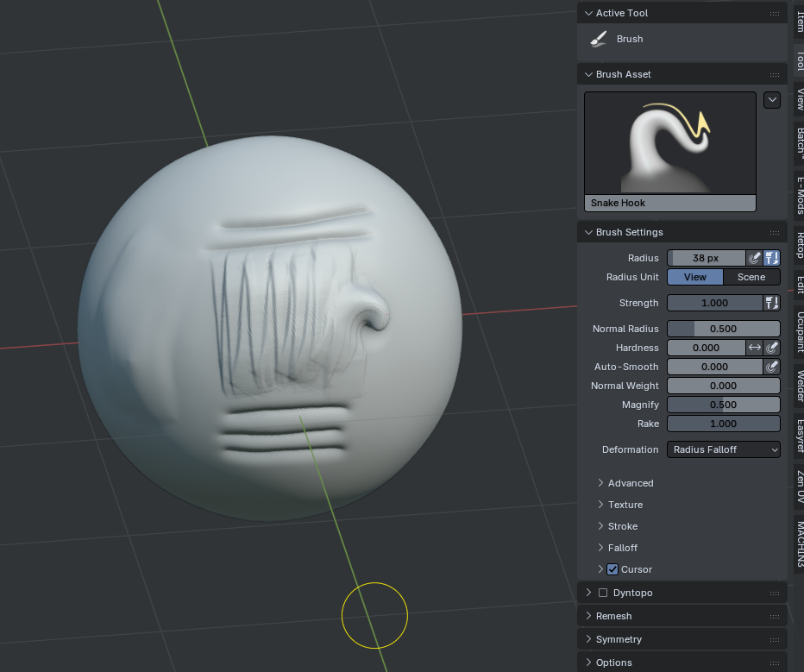The width and height of the screenshot is (804, 672).
Task: Click the Brush icon under Active Tool
Action: [599, 39]
